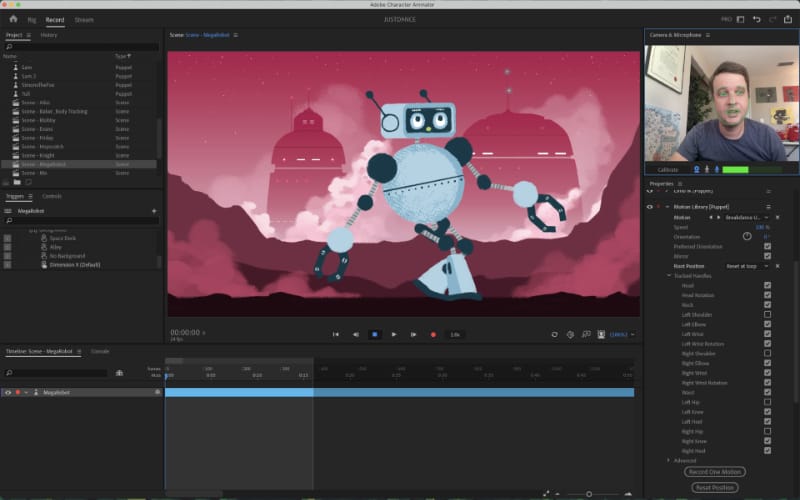800x500 pixels.
Task: Start recording with the red Record button
Action: pyautogui.click(x=433, y=335)
